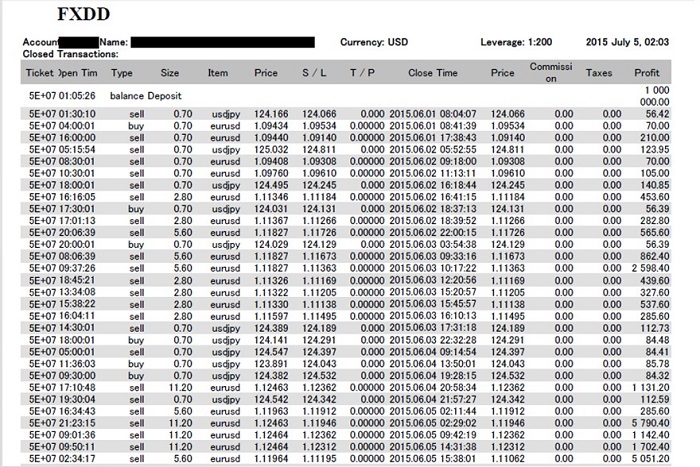Click open time 02:34:17
Viewport: 700px width, 467px height.
coord(77,459)
